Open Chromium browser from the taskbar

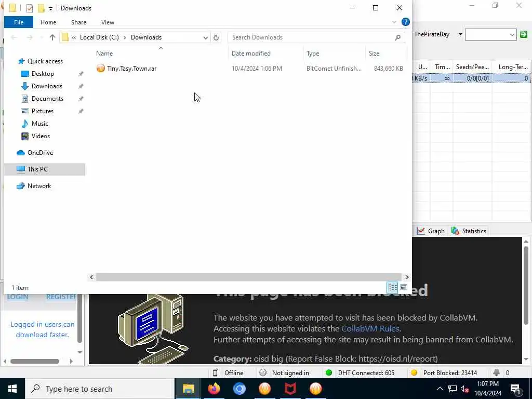[239, 389]
